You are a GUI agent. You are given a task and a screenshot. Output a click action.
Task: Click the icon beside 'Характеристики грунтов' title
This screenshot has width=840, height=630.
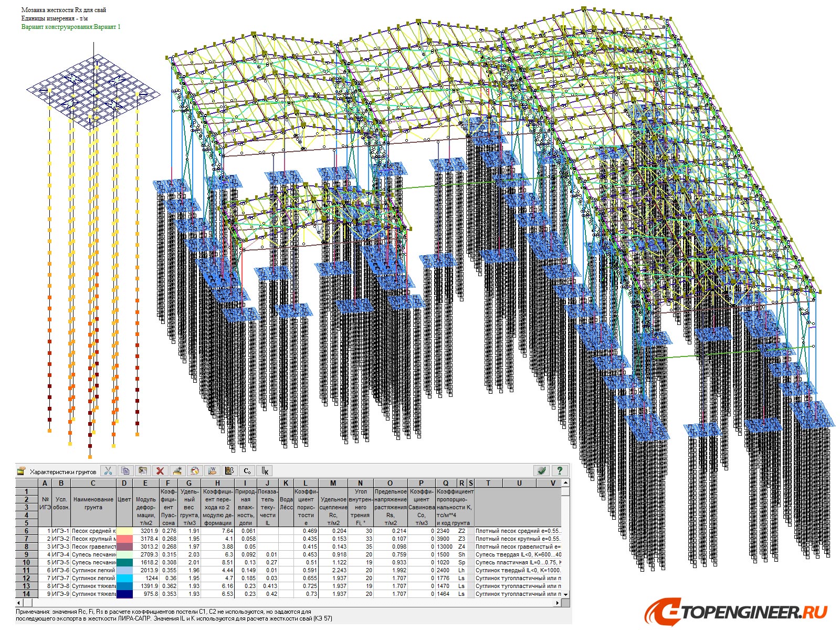pos(22,471)
